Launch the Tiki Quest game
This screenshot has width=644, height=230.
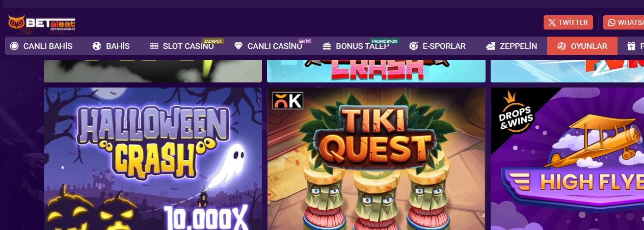point(376,159)
